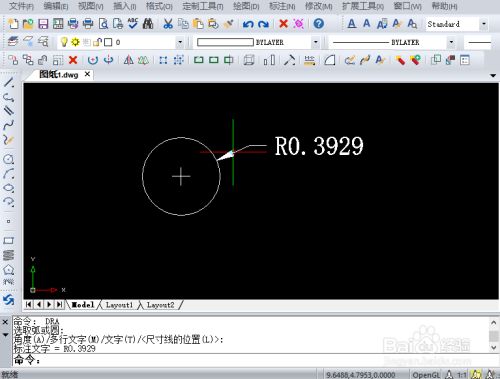This screenshot has height=379, width=500.
Task: Click the New drawing icon
Action: 13,24
